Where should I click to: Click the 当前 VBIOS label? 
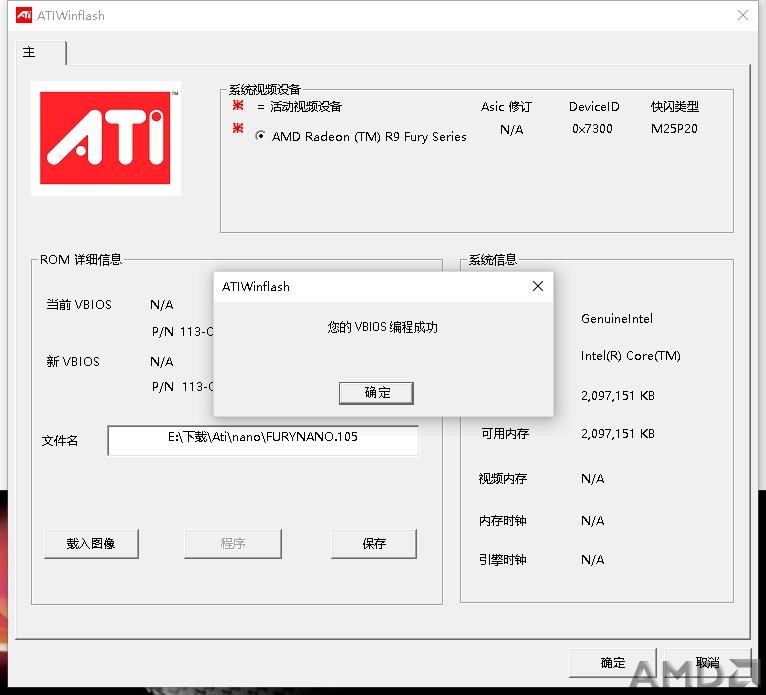click(x=79, y=304)
